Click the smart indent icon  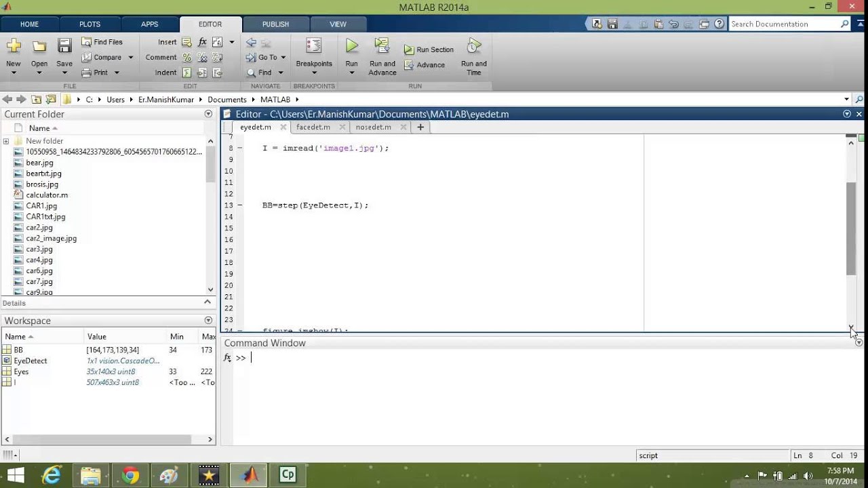coord(186,73)
